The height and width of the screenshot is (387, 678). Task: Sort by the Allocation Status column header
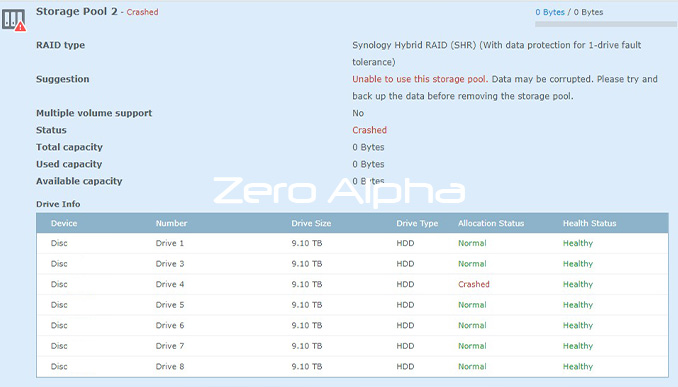491,224
